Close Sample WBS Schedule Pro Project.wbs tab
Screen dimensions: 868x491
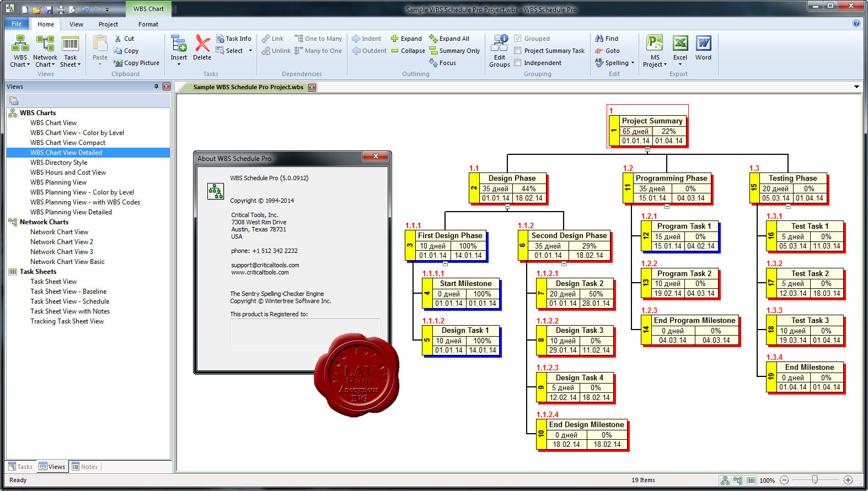tap(312, 87)
